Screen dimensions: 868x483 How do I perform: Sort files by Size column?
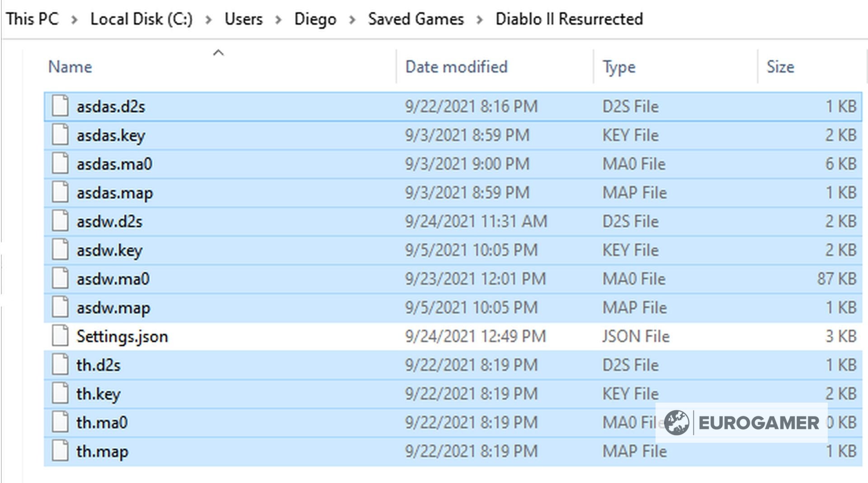(780, 66)
